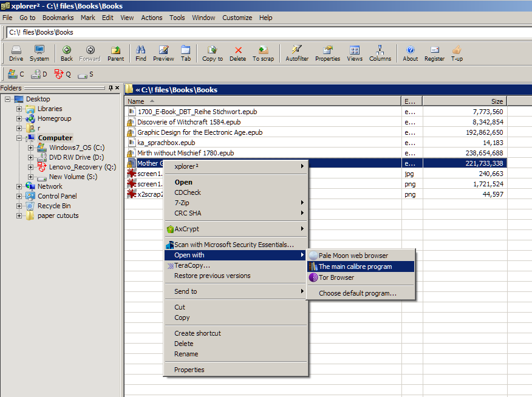This screenshot has height=397, width=532.
Task: Collapse the Computer tree node
Action: point(19,138)
